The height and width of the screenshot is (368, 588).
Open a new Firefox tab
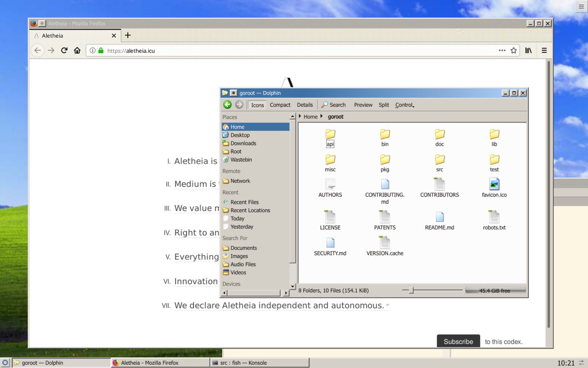click(128, 35)
